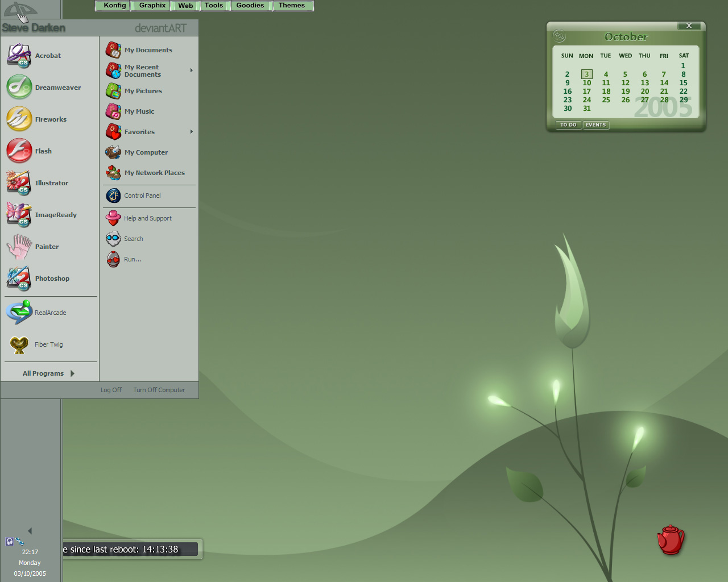The height and width of the screenshot is (582, 728).
Task: Click the start button logo with cursor
Action: (x=20, y=10)
